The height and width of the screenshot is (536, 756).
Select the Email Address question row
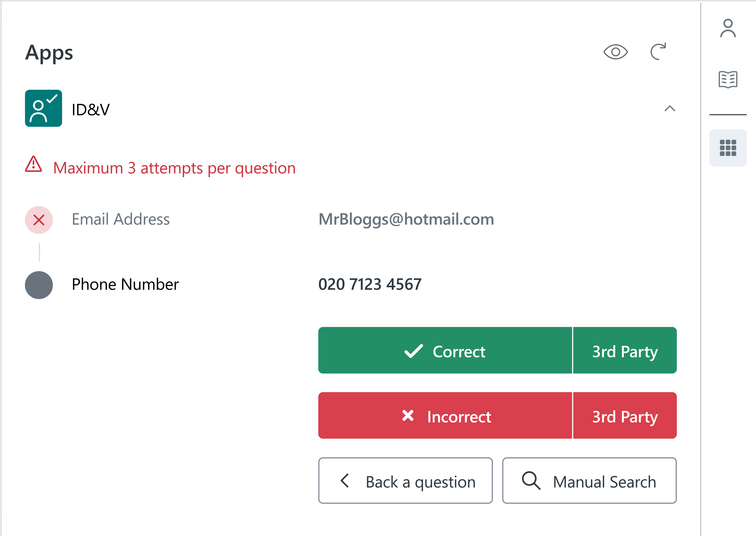coord(120,219)
